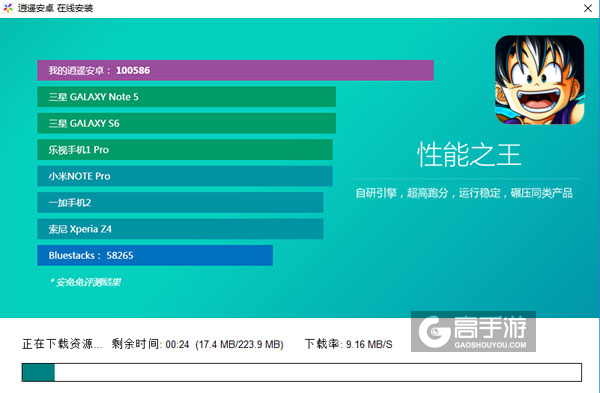600x393 pixels.
Task: Click the cartoon character game icon
Action: click(x=540, y=80)
